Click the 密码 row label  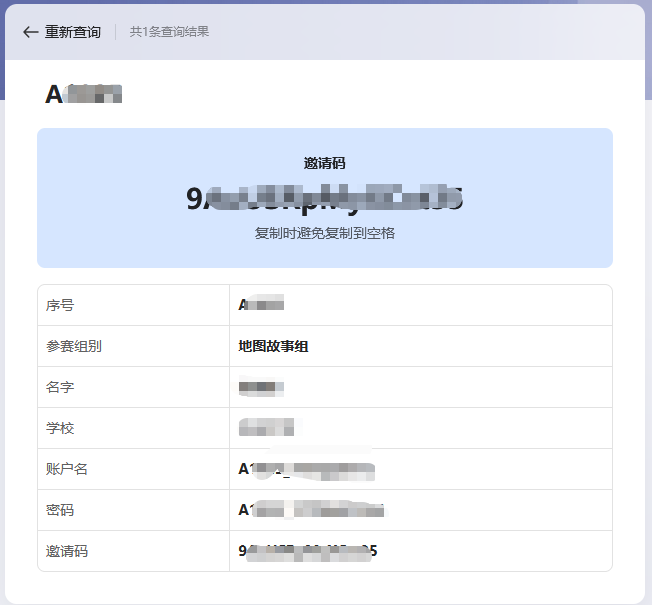click(x=60, y=510)
